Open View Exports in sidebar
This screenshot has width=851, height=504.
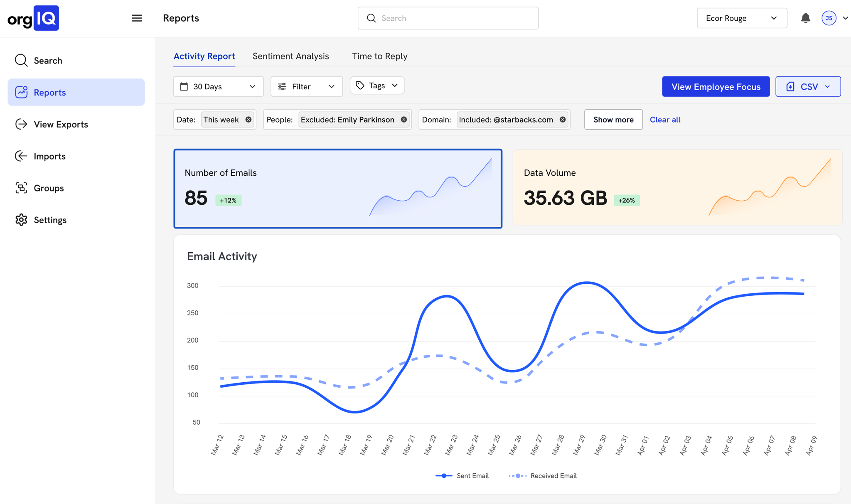pyautogui.click(x=61, y=124)
